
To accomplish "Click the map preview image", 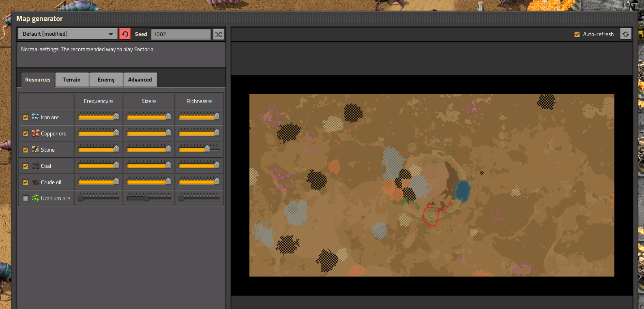I will pos(432,185).
